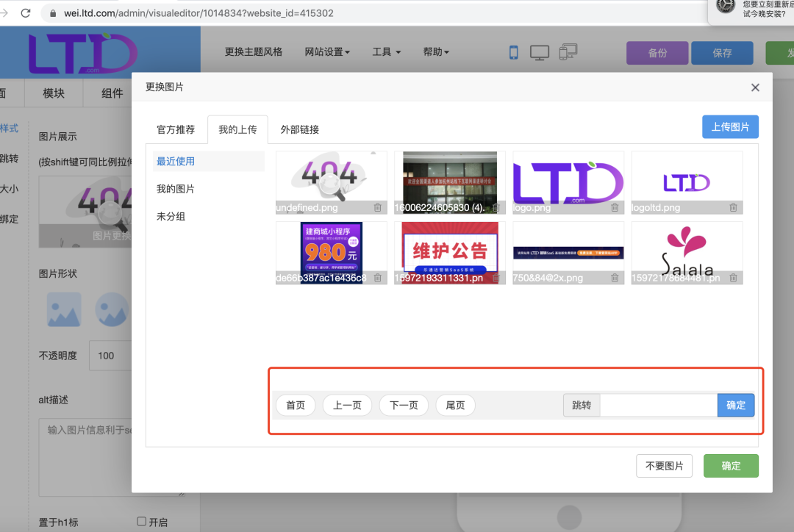Delete undefined.png with its trash icon
This screenshot has width=794, height=532.
click(378, 207)
